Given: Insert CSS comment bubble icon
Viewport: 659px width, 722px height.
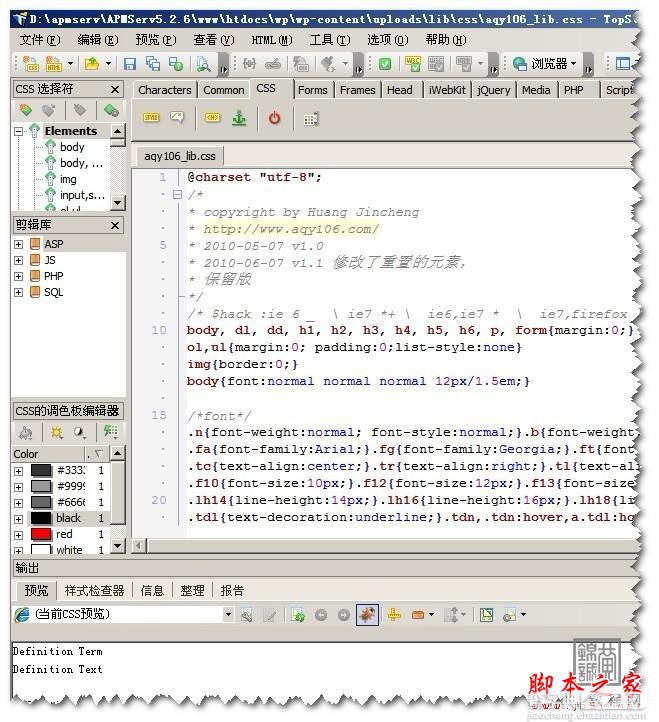Looking at the screenshot, I should tap(177, 118).
